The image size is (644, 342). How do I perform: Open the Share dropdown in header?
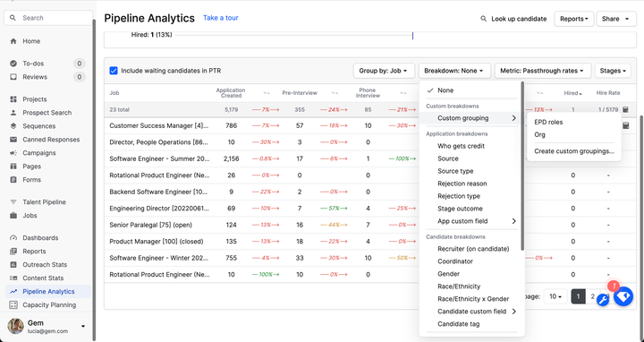click(x=616, y=19)
